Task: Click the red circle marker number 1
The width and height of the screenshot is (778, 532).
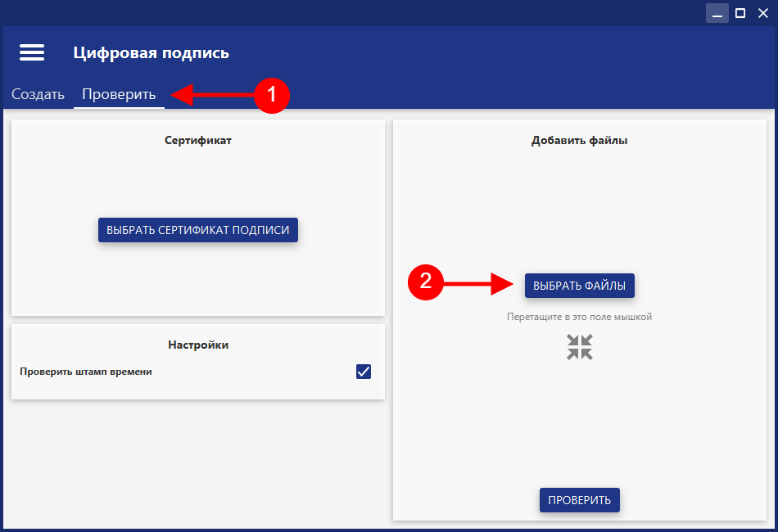Action: coord(271,95)
